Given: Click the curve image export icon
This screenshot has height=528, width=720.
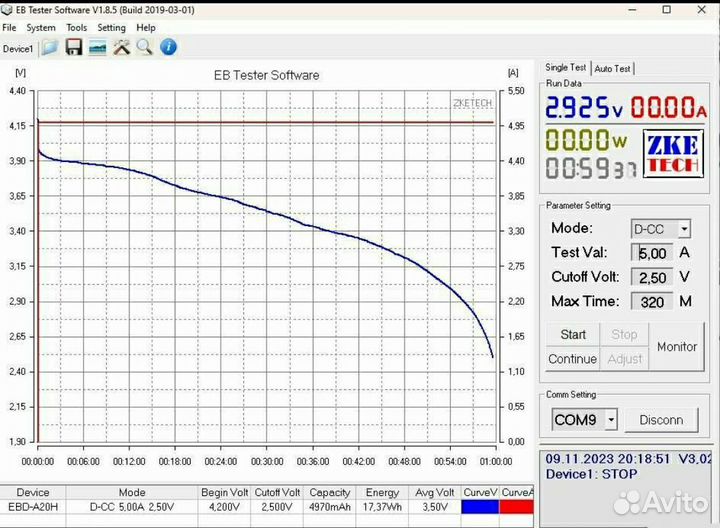Looking at the screenshot, I should (98, 47).
